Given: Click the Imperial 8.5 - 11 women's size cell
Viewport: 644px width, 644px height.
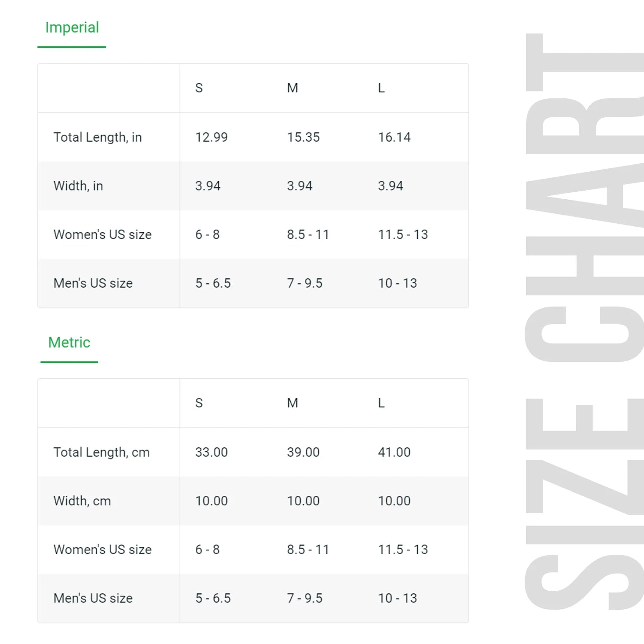Looking at the screenshot, I should (308, 234).
